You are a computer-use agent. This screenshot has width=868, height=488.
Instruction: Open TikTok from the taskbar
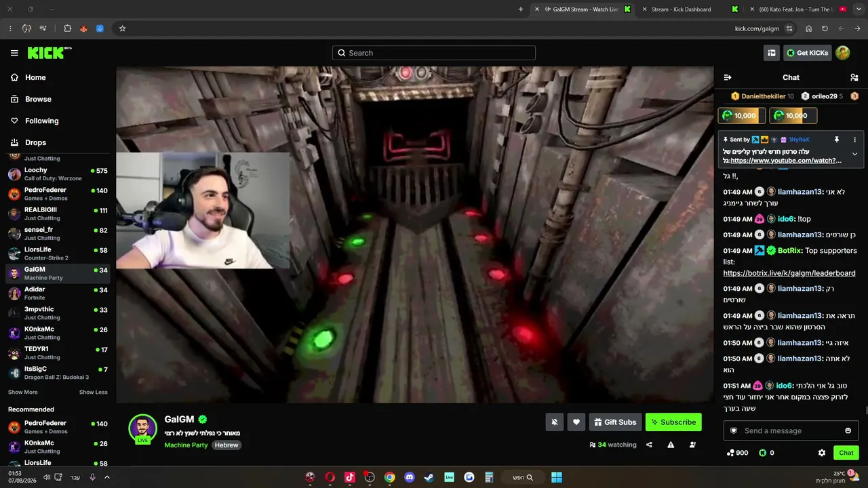coord(350,477)
